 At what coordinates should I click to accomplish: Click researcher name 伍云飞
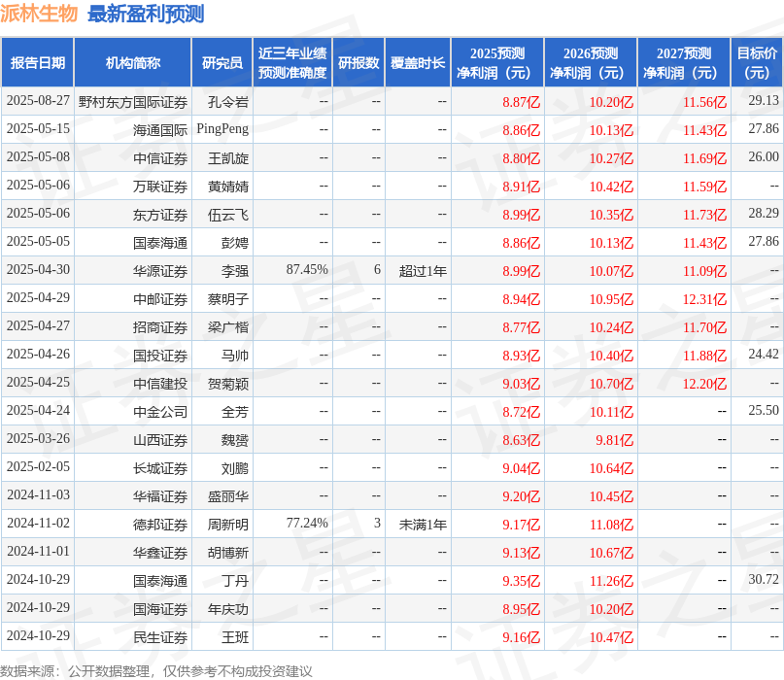coord(228,215)
